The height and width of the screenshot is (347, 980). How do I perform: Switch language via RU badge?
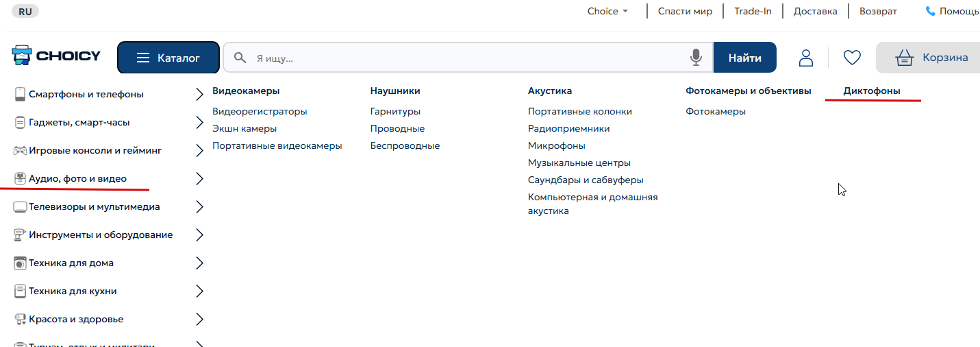pyautogui.click(x=25, y=12)
